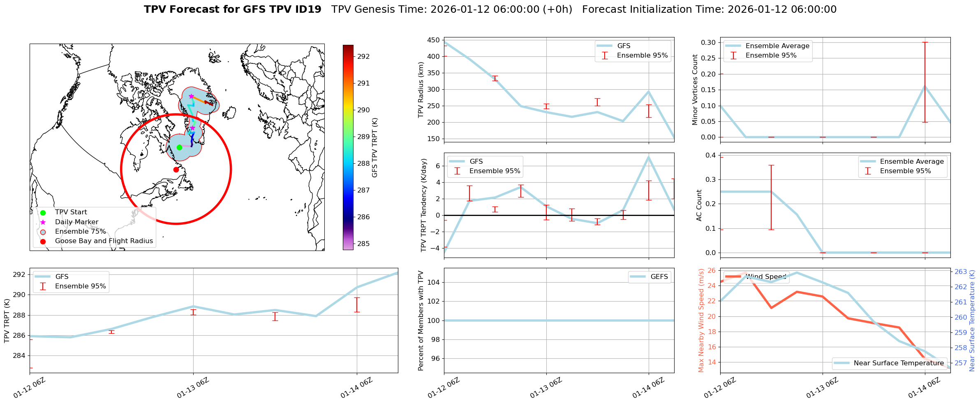Click the peak of the Minor Vortices Count line
The height and width of the screenshot is (404, 980).
point(925,86)
